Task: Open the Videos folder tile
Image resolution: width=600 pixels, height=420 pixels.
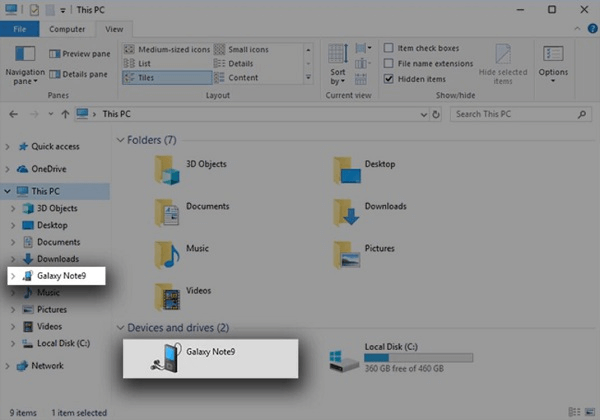Action: 167,296
